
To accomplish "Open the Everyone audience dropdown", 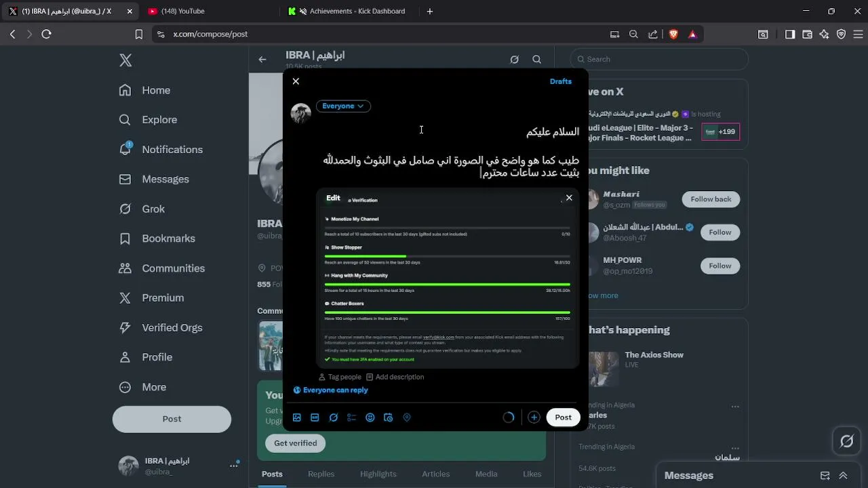I will pos(343,106).
